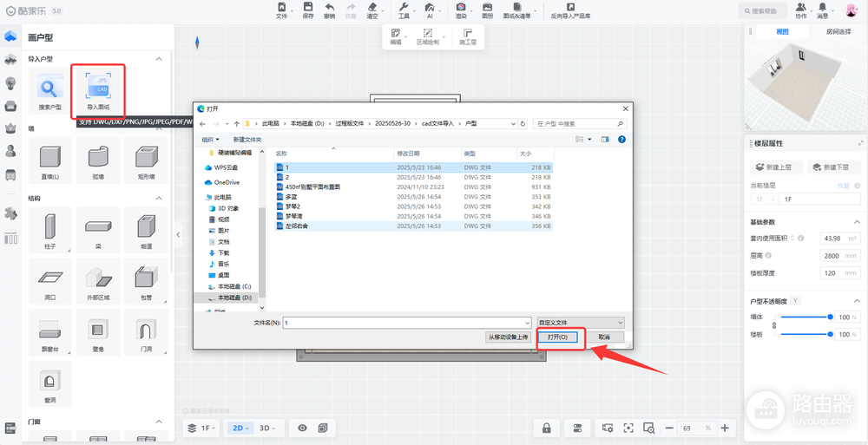Collapse the 导入户型 section chevron
Image resolution: width=868 pixels, height=445 pixels.
click(158, 59)
